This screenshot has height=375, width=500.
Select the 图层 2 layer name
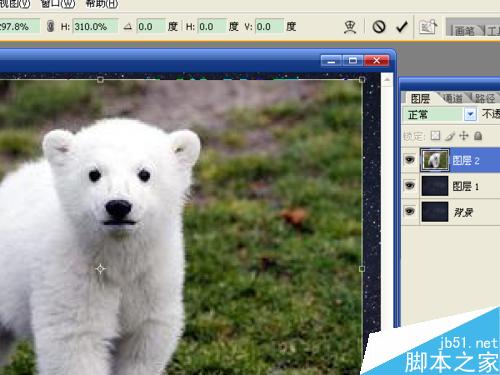466,161
